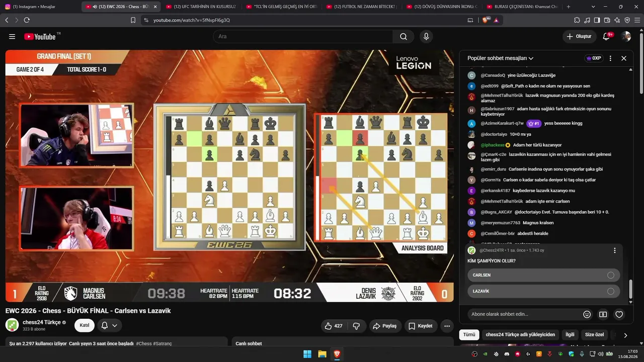Click the search magnifier button
644x362 pixels.
[404, 36]
